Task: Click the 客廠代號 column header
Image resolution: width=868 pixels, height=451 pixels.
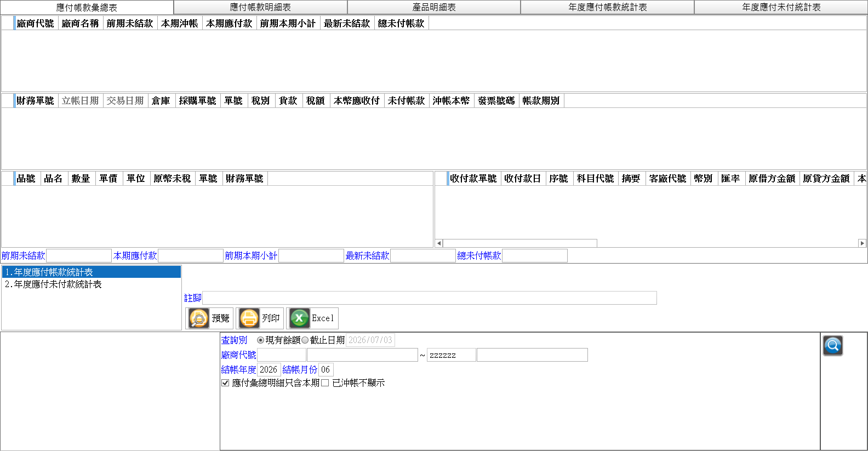Action: tap(669, 179)
